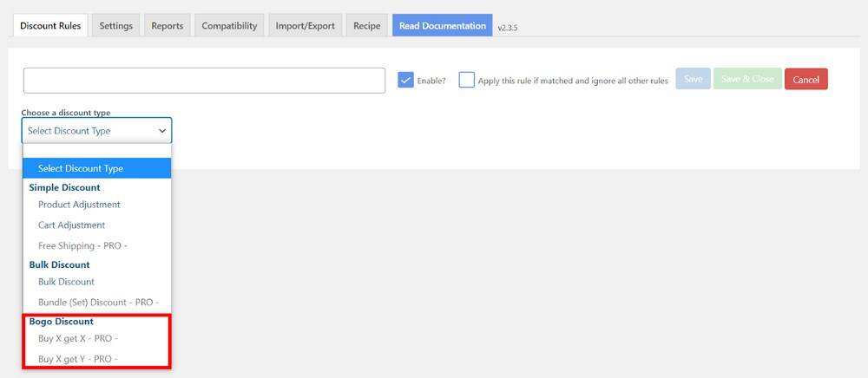Screen dimensions: 868x378
Task: Switch to the Settings tab
Action: (115, 26)
